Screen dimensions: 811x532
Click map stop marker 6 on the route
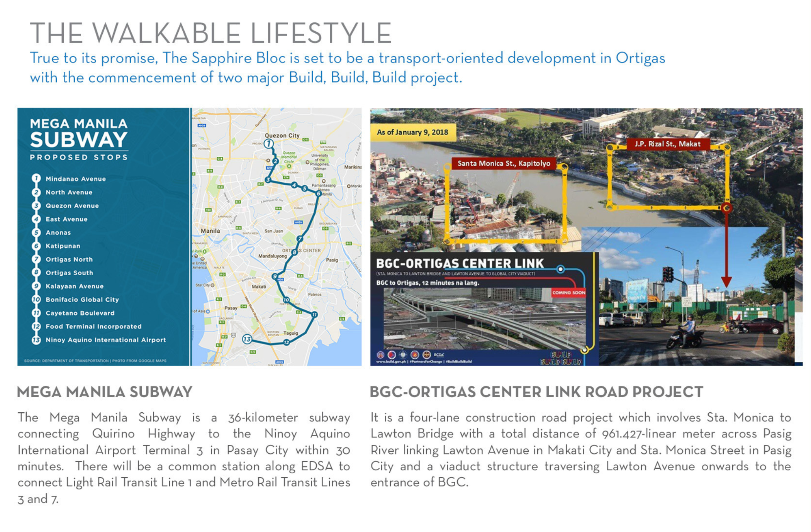319,193
